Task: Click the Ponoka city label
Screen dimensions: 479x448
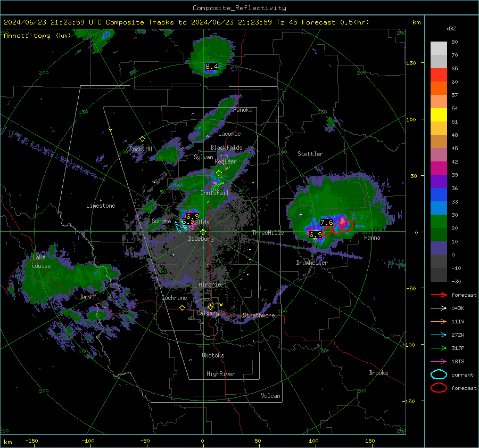Action: [243, 110]
